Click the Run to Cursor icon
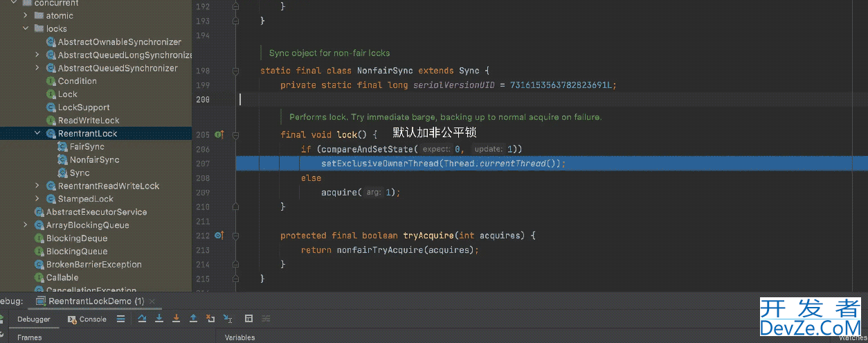 228,319
